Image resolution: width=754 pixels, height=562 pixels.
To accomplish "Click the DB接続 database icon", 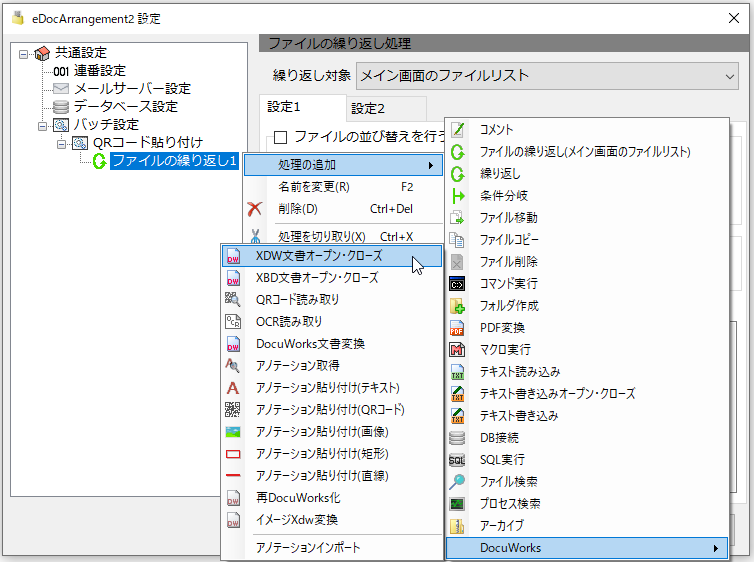I will pos(457,437).
